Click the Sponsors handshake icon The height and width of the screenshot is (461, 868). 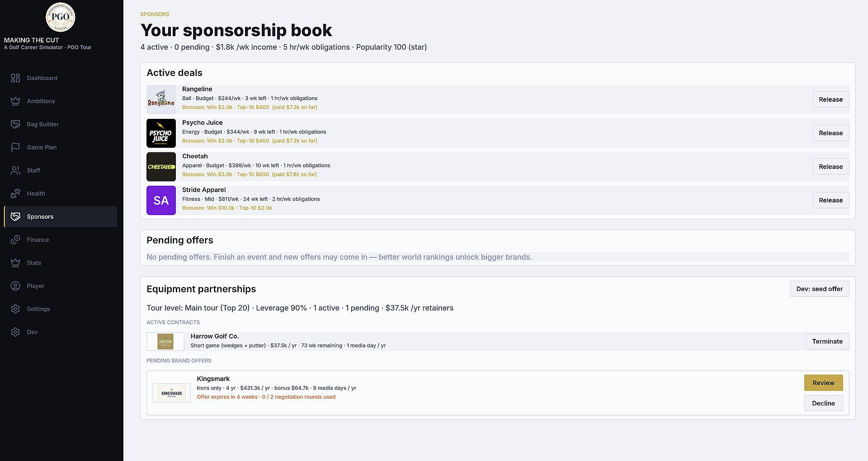pos(15,216)
